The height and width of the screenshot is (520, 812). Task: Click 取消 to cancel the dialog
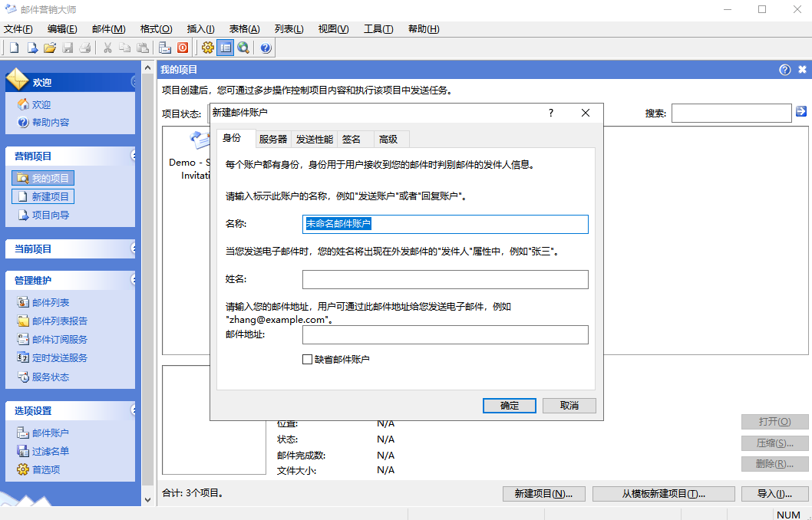pyautogui.click(x=569, y=406)
